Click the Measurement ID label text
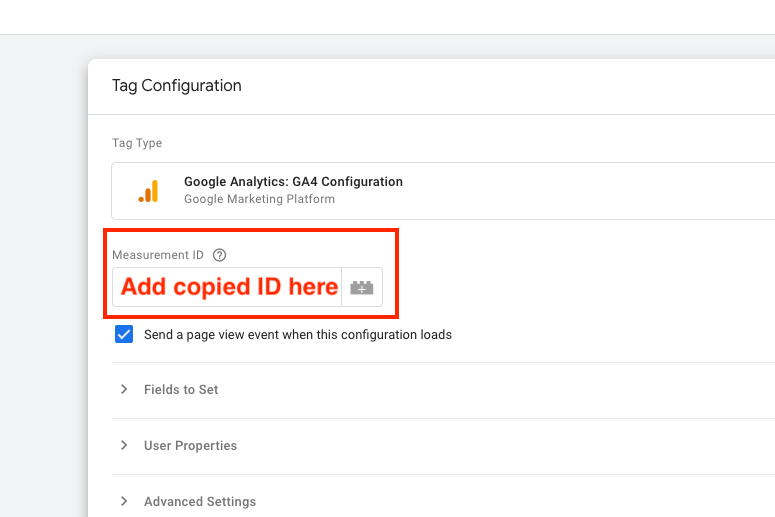Screen dimensions: 775x517 coord(158,255)
